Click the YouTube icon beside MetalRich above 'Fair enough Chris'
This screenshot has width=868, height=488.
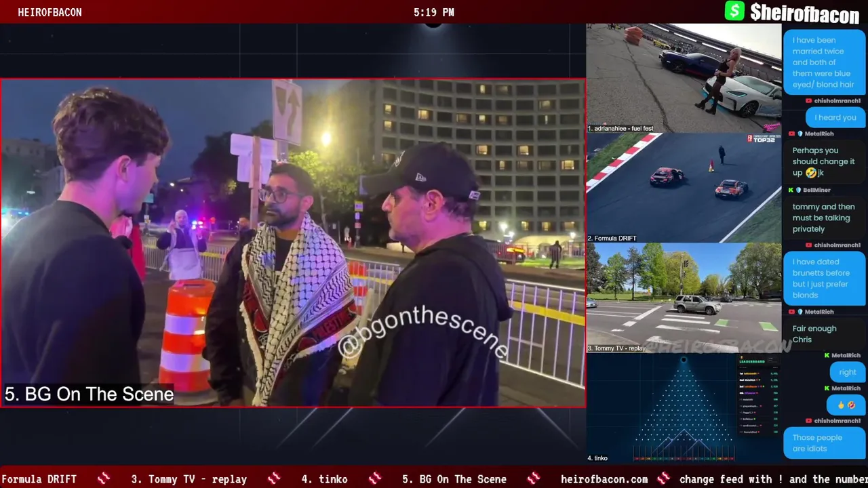tap(790, 312)
